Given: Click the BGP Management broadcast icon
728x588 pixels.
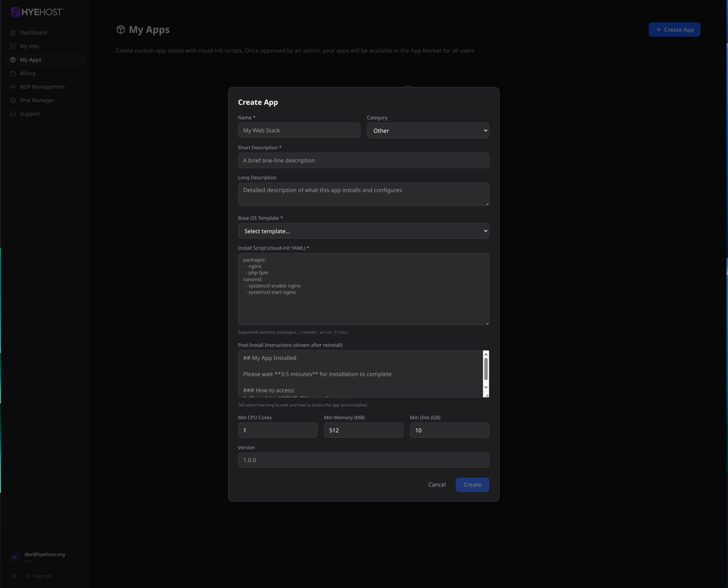Looking at the screenshot, I should point(13,87).
